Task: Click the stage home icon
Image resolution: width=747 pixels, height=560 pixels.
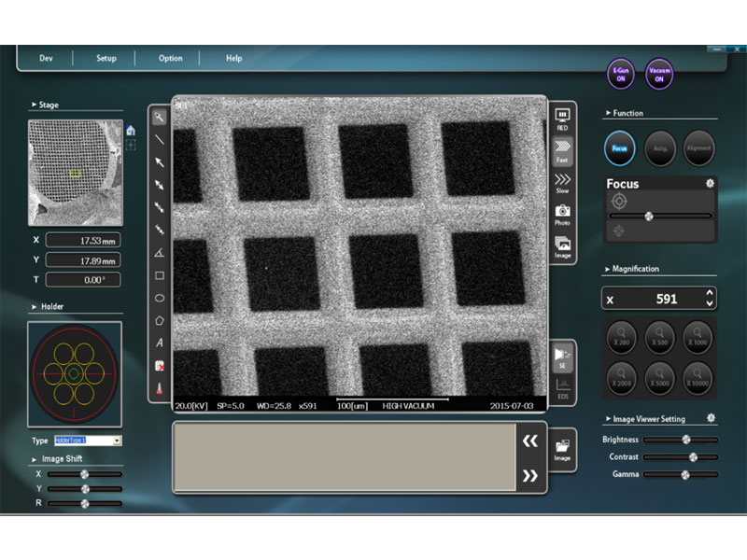Action: pyautogui.click(x=131, y=130)
